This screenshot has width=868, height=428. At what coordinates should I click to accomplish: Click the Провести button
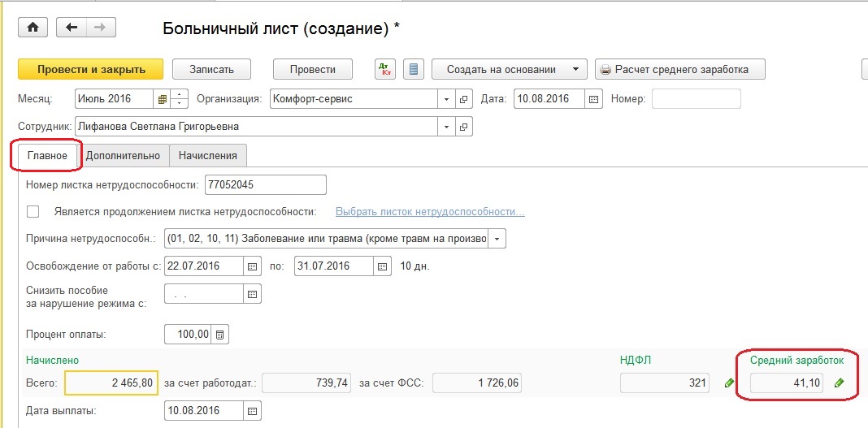pos(313,70)
